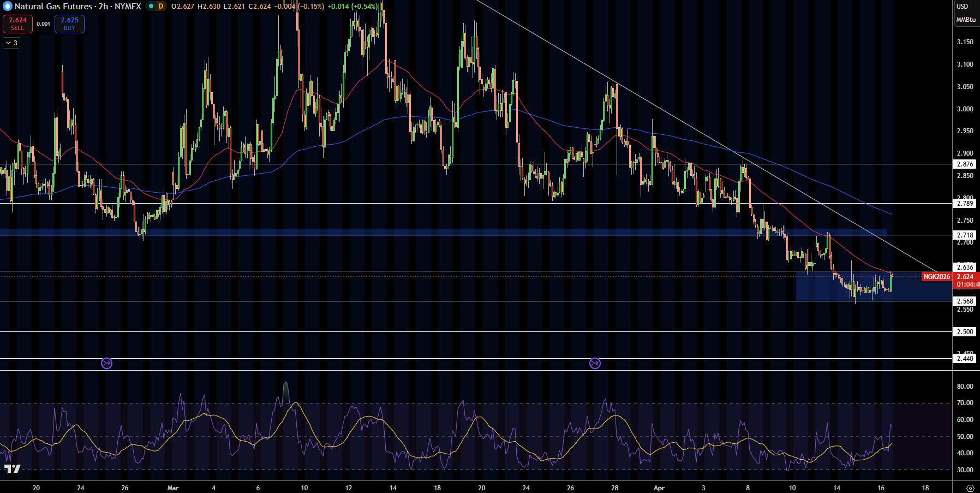Select the 2.876 horizontal line price label

(965, 164)
